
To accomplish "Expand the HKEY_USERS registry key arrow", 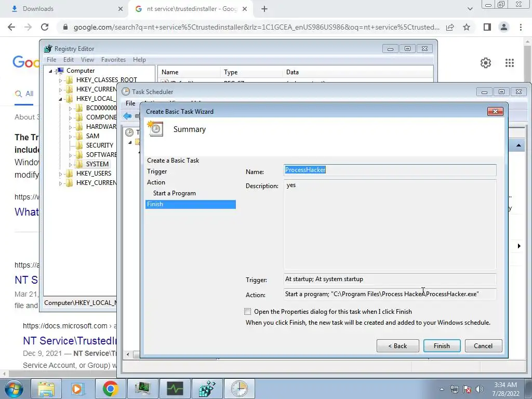I will (60, 174).
